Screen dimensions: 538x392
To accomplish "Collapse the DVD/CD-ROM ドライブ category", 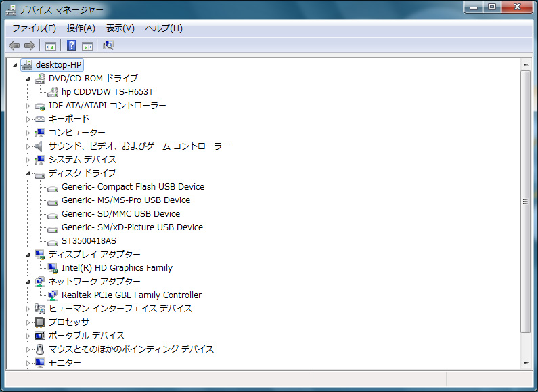I will coord(28,79).
